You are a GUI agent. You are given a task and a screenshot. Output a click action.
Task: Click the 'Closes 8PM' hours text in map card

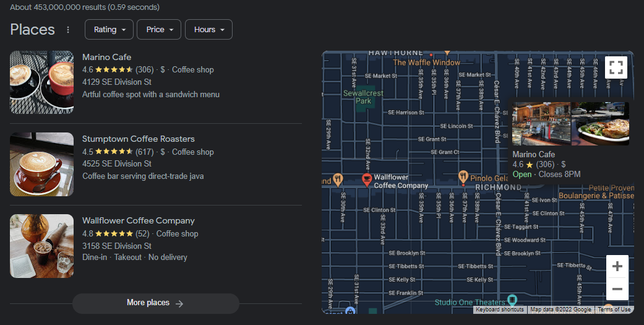pyautogui.click(x=559, y=174)
